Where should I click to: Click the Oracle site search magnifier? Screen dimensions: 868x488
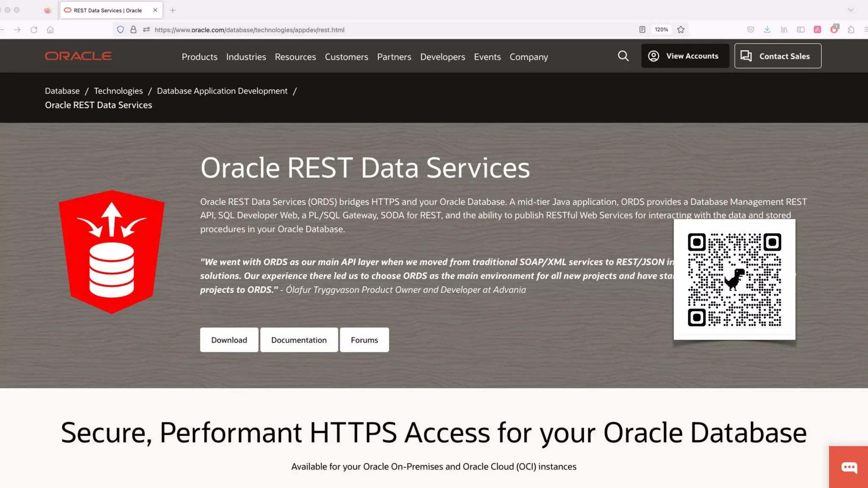(x=623, y=56)
